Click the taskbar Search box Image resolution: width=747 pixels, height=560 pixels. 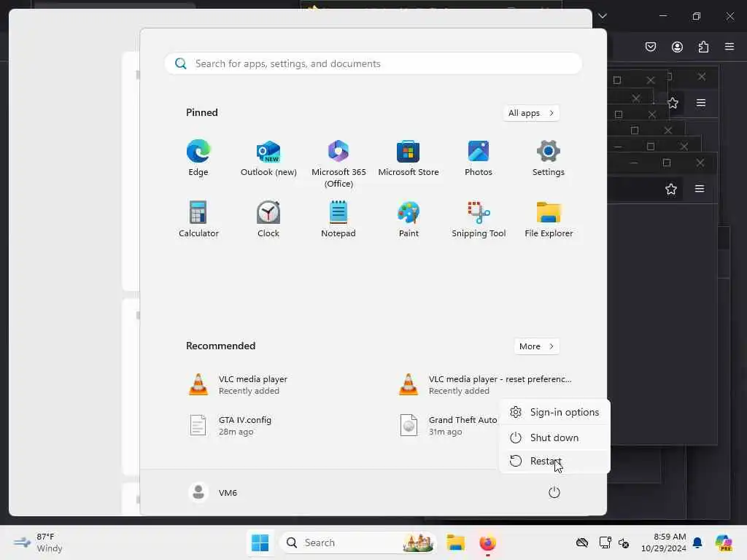tap(357, 542)
